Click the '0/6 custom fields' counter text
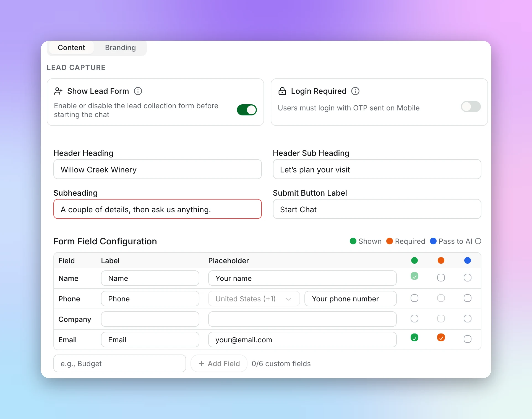Image resolution: width=532 pixels, height=419 pixels. (281, 364)
